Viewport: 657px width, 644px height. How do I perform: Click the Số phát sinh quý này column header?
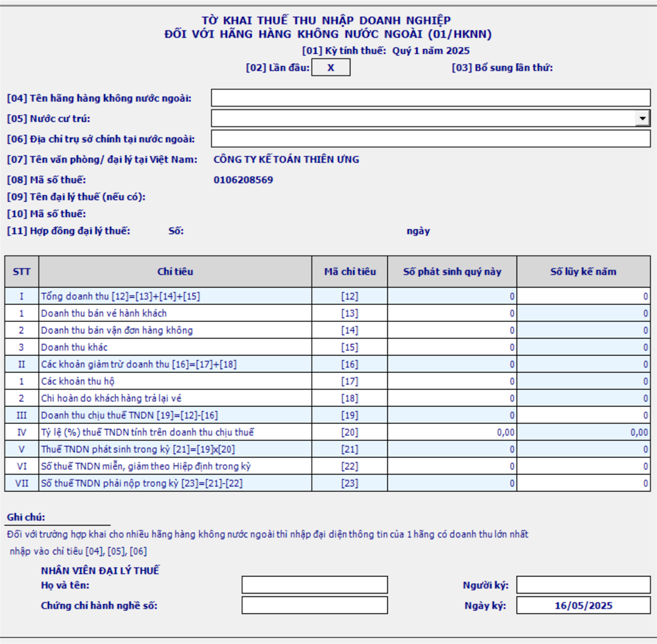451,272
